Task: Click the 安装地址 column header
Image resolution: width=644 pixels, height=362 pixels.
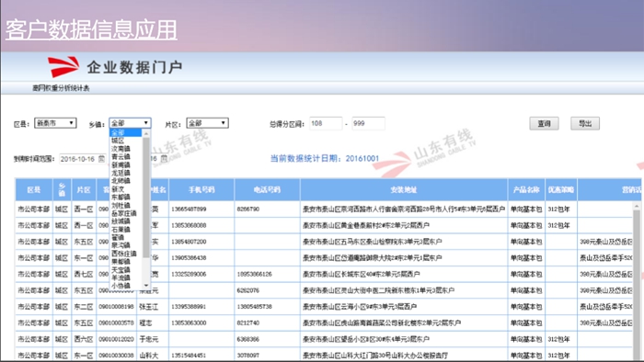Action: 404,189
